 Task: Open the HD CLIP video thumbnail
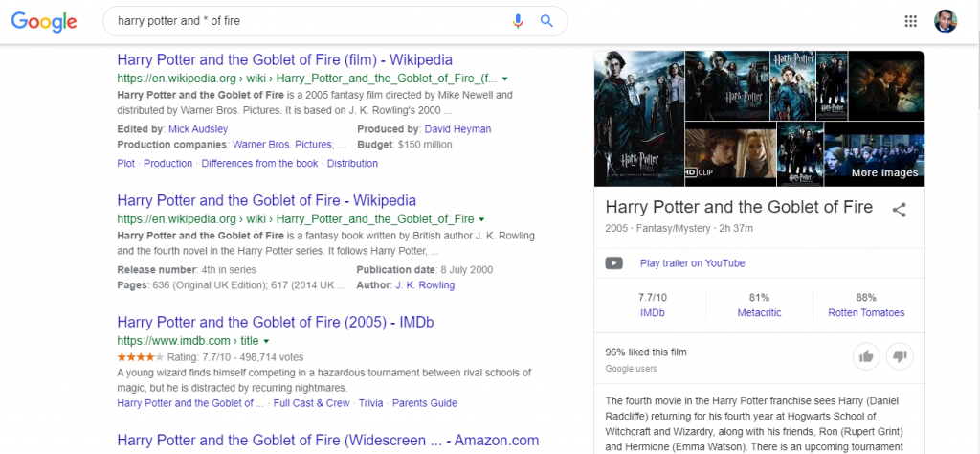pyautogui.click(x=730, y=154)
